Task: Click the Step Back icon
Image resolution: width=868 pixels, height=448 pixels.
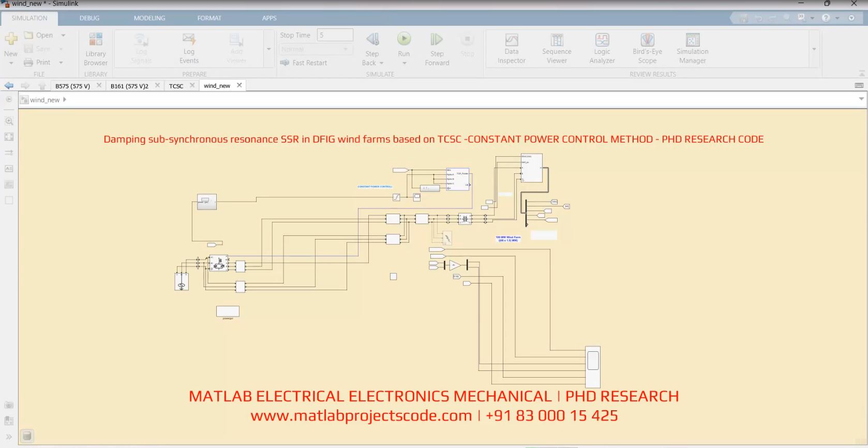Action: click(x=372, y=39)
